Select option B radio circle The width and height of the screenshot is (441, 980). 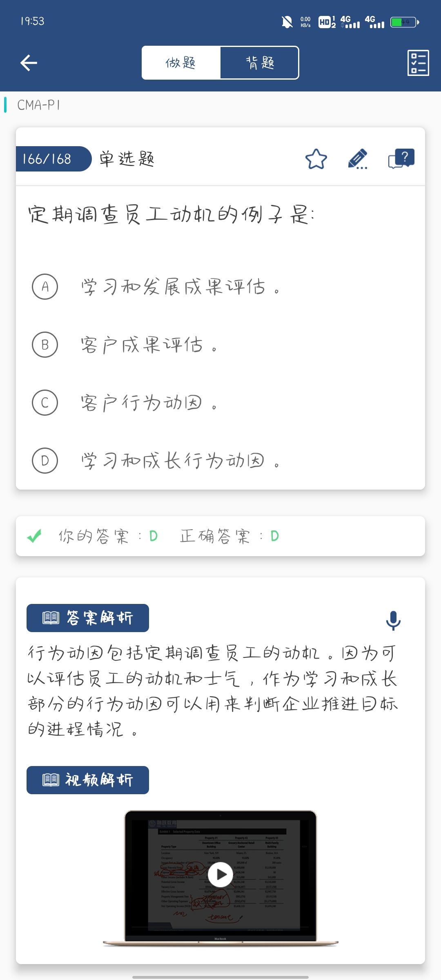45,345
